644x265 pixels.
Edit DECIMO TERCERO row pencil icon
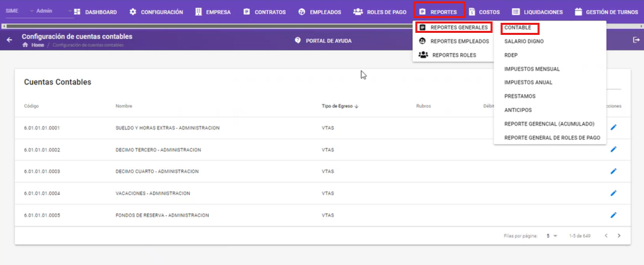tap(614, 150)
